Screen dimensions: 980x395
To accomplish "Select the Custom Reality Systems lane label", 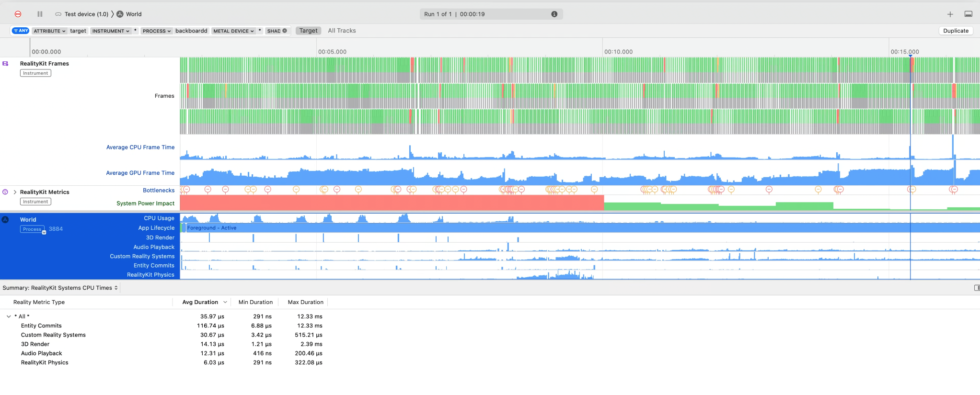I will pos(142,256).
